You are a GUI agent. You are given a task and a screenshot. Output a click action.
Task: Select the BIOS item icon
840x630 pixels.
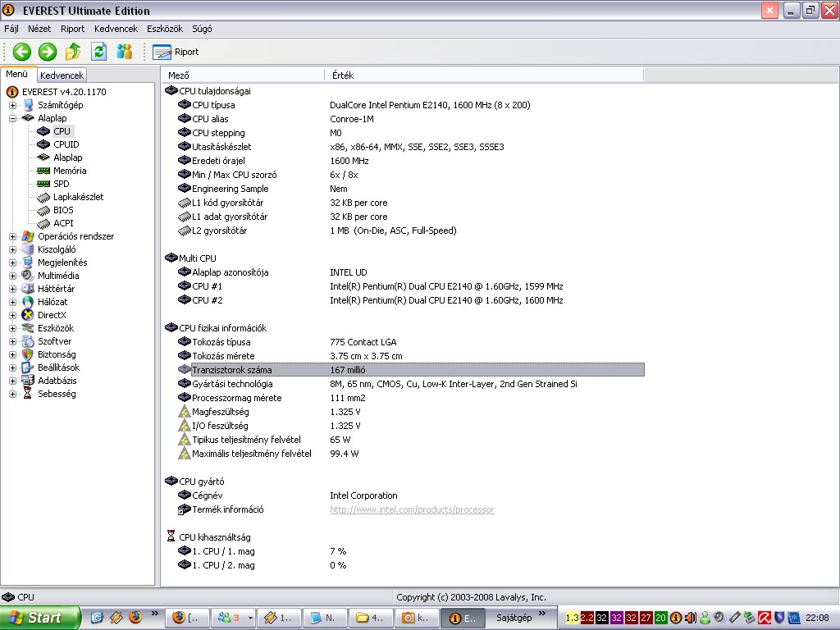tap(43, 211)
